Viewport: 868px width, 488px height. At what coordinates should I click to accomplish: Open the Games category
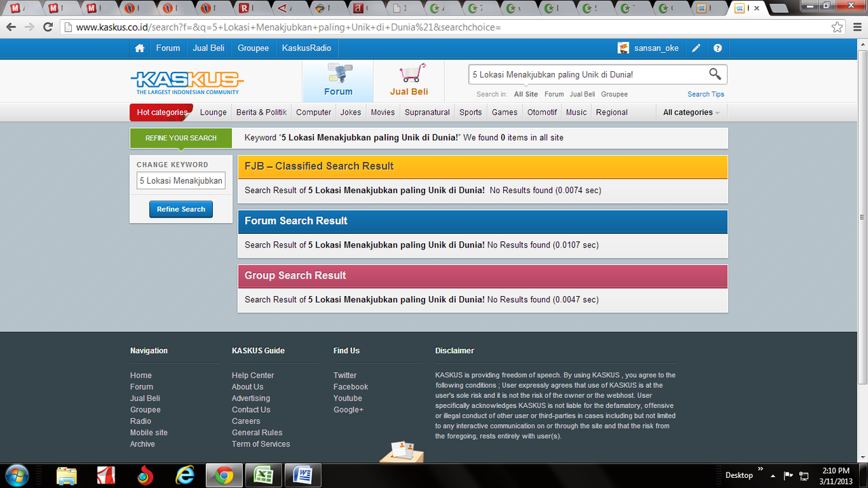(x=505, y=113)
